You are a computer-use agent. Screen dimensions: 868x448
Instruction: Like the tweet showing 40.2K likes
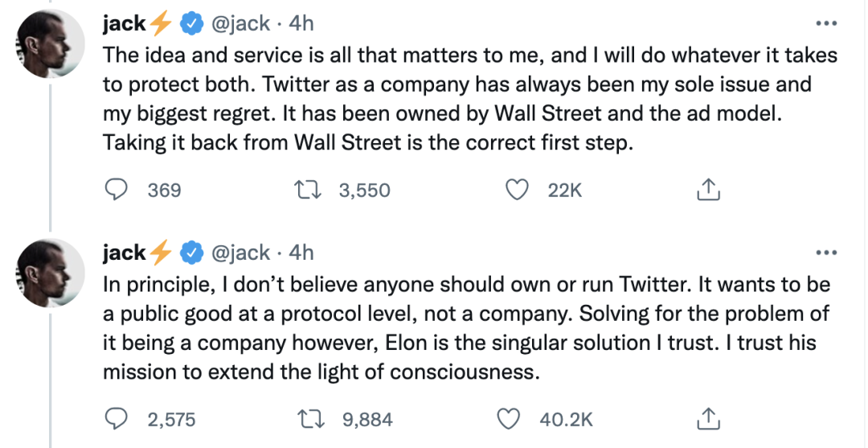pyautogui.click(x=508, y=419)
